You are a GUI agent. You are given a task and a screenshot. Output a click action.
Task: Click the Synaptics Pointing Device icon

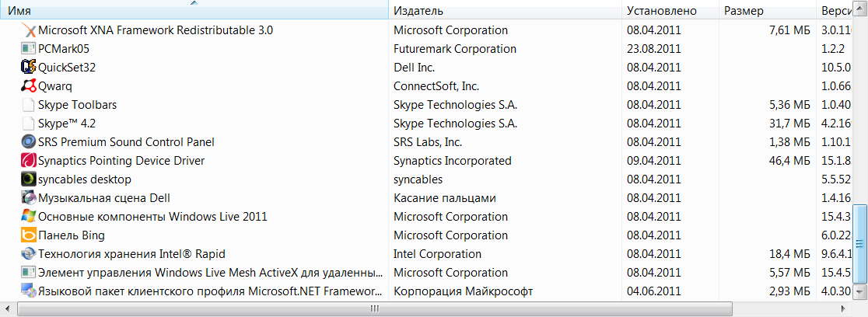[29, 161]
